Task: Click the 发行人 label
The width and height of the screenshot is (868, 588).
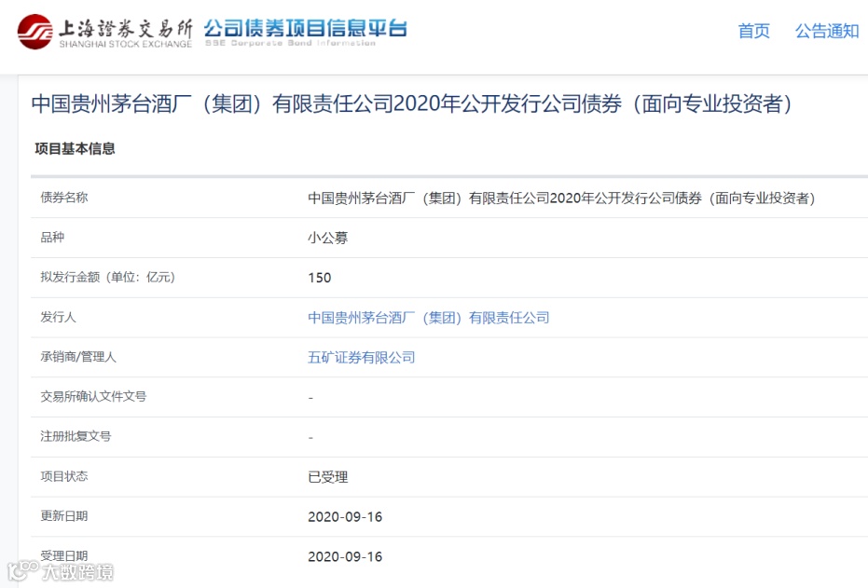Action: point(58,317)
